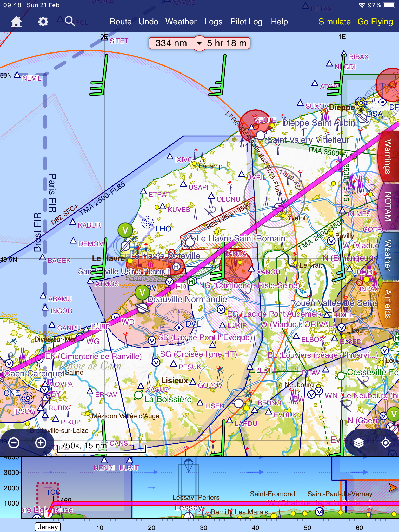Open the Route menu
Screen dimensions: 399x532
[121, 22]
